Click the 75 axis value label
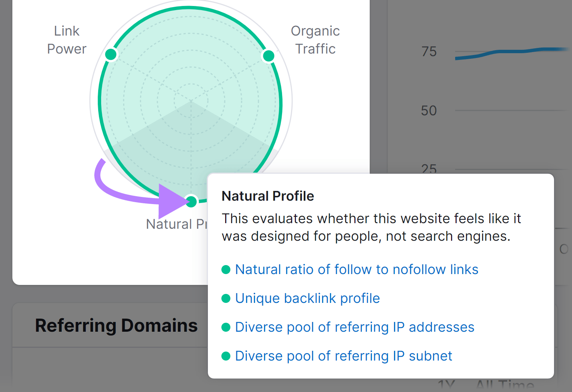This screenshot has height=392, width=572. pos(429,52)
